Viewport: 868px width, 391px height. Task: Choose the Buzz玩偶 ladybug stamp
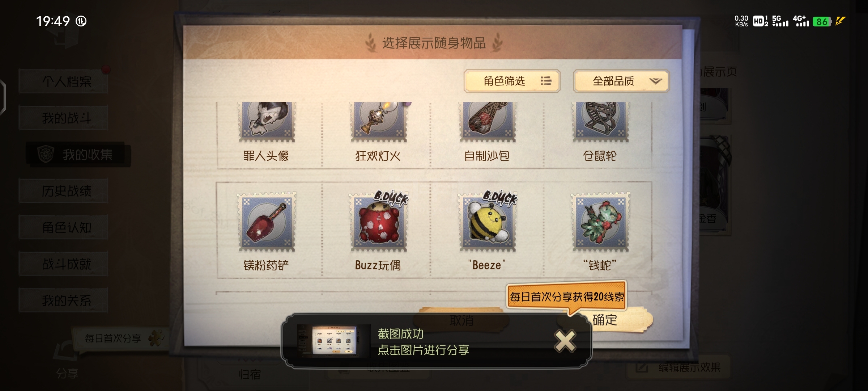(x=379, y=222)
